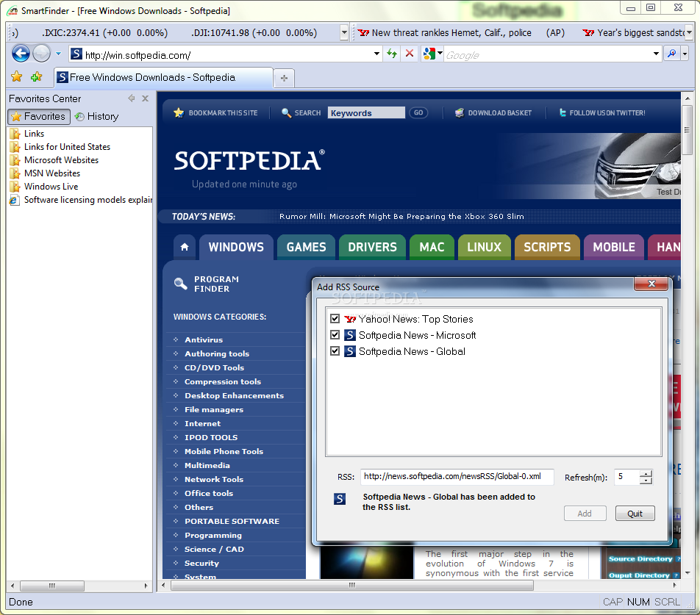Decrease the Refresh minutes spinner

(646, 481)
